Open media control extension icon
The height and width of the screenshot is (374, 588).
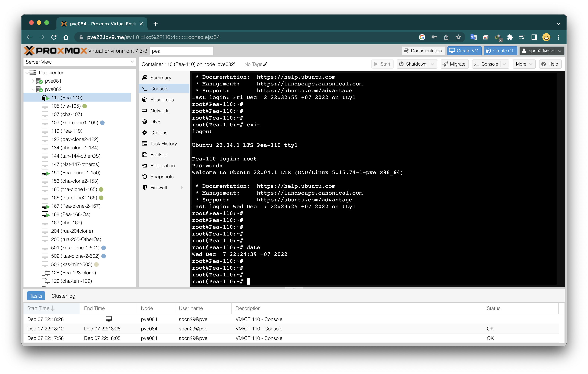[522, 37]
